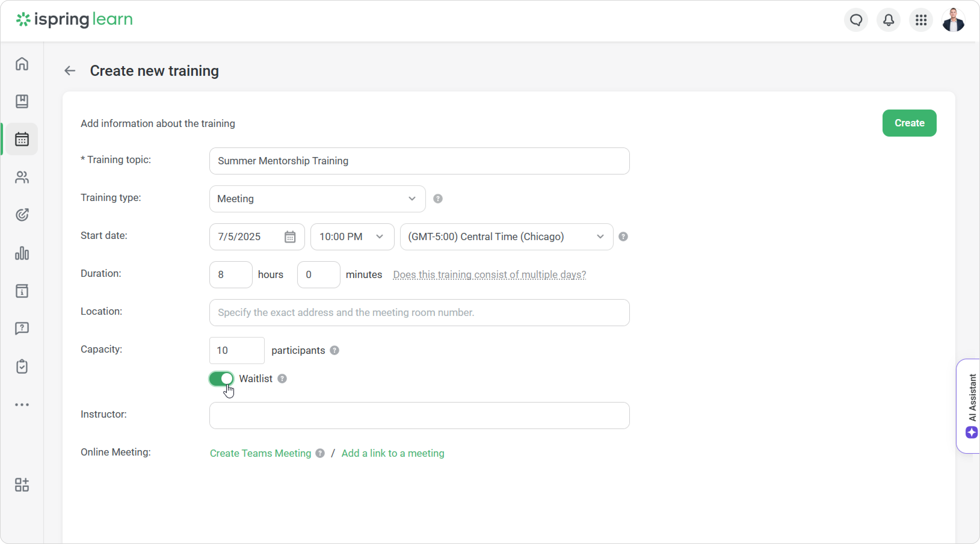This screenshot has width=980, height=544.
Task: Open the Users sidebar icon
Action: (x=22, y=177)
